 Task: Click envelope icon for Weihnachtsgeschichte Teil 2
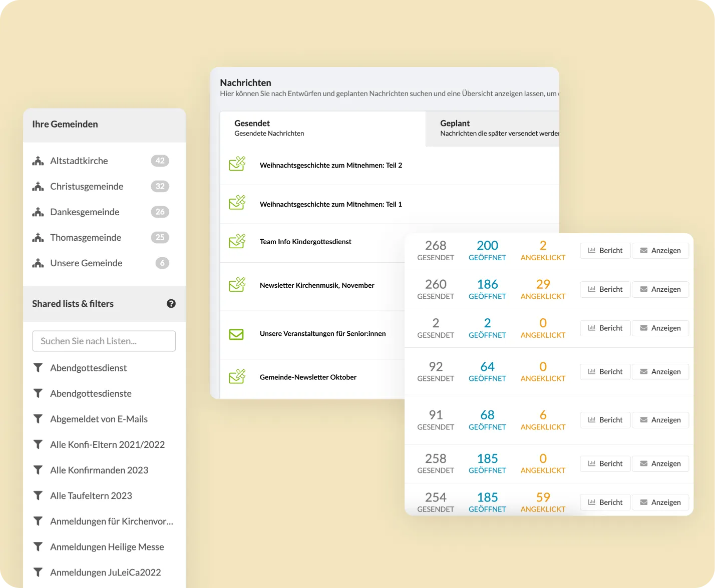click(x=237, y=164)
